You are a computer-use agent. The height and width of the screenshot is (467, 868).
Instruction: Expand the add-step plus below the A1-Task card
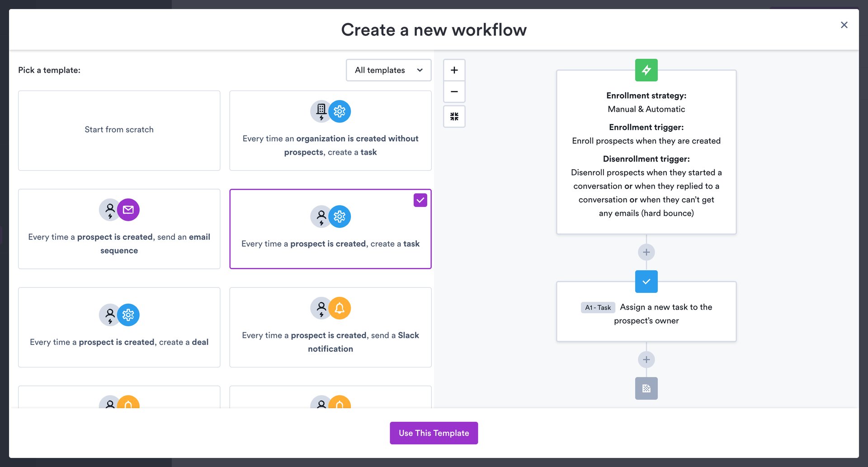646,359
